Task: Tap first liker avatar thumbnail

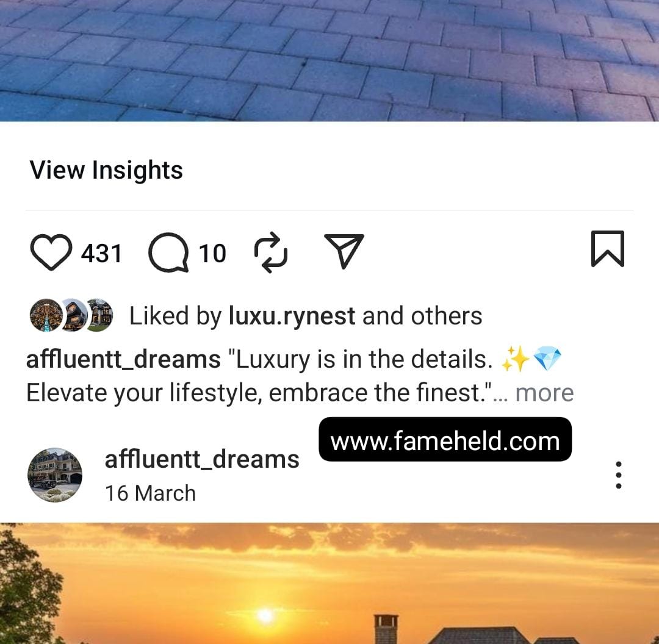Action: (45, 315)
